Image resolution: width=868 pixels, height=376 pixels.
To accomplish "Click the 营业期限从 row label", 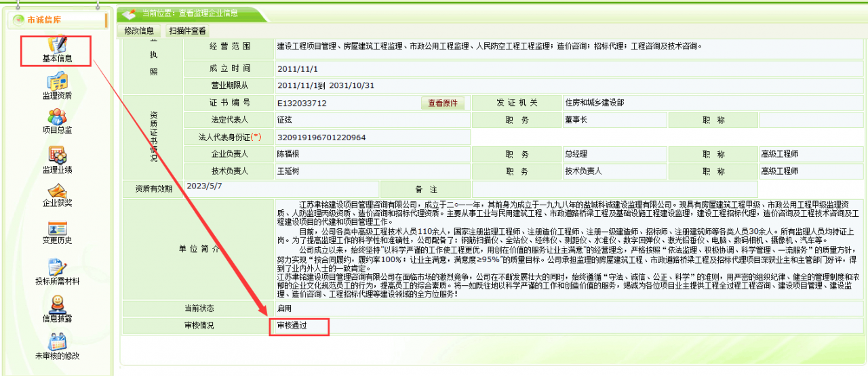I will 229,86.
